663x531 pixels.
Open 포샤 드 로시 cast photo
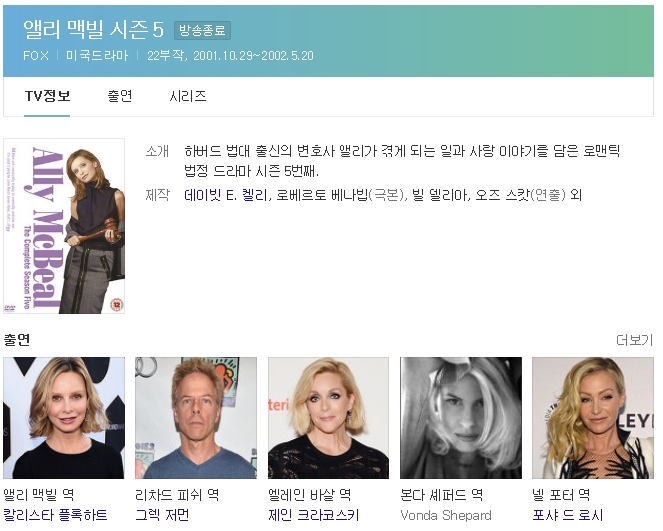pos(593,418)
